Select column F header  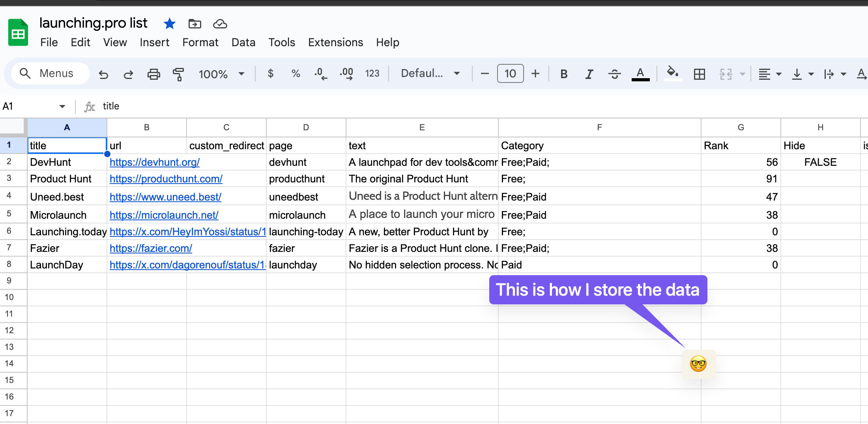600,127
